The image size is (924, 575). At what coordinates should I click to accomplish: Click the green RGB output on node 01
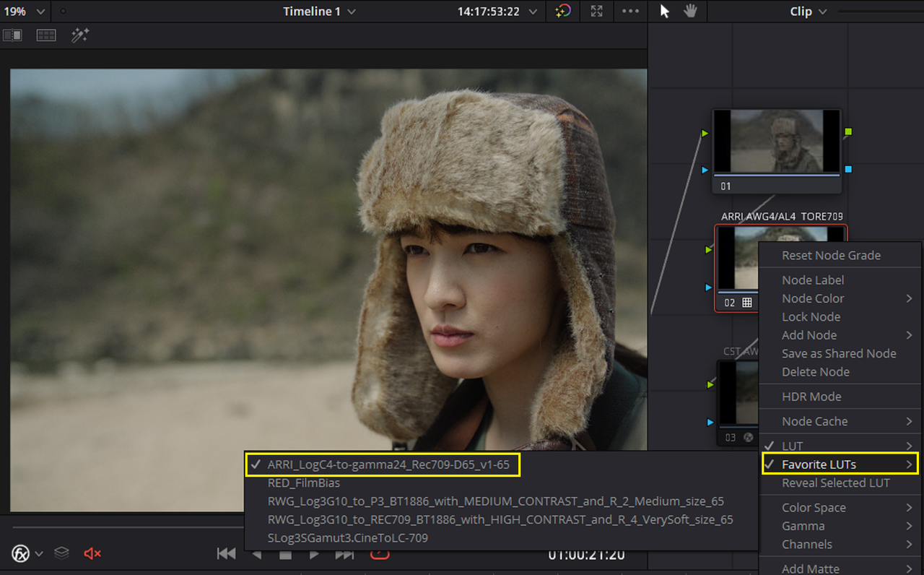(x=848, y=131)
